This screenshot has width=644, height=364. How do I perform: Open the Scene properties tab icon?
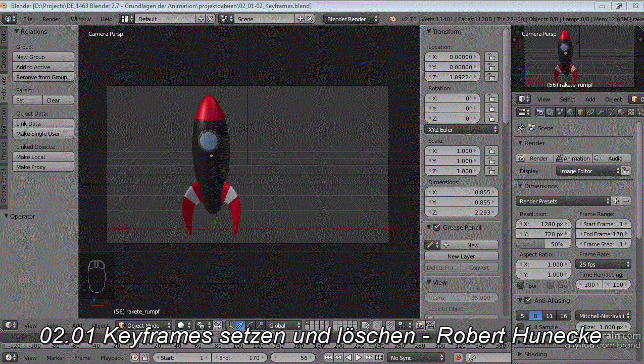(560, 112)
